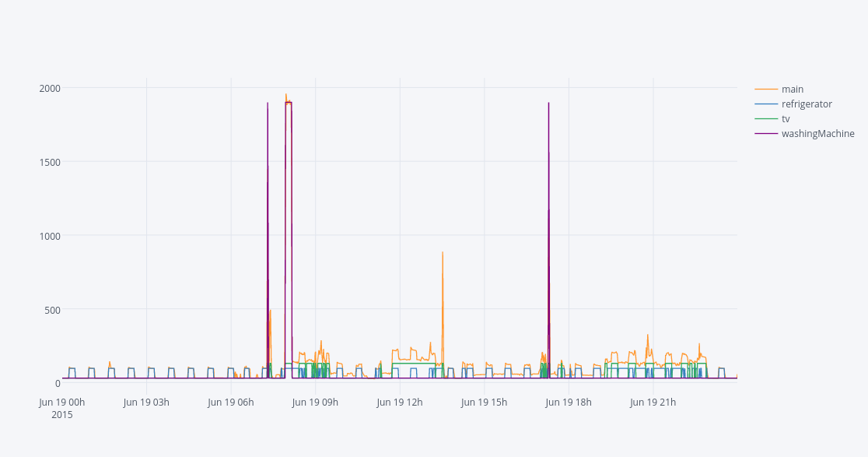Select the 'Jun 19 12h' x-axis tick

(x=400, y=403)
